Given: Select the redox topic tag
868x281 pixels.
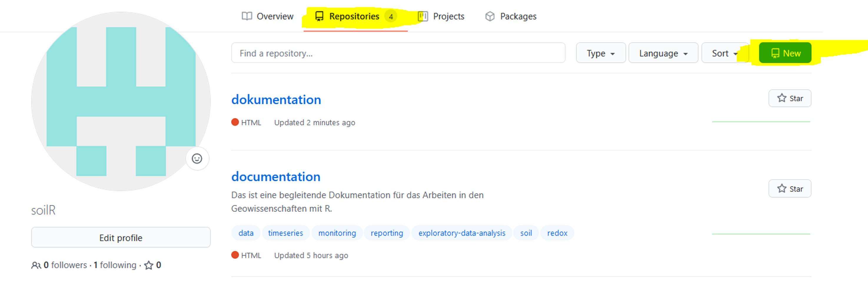Looking at the screenshot, I should point(557,233).
